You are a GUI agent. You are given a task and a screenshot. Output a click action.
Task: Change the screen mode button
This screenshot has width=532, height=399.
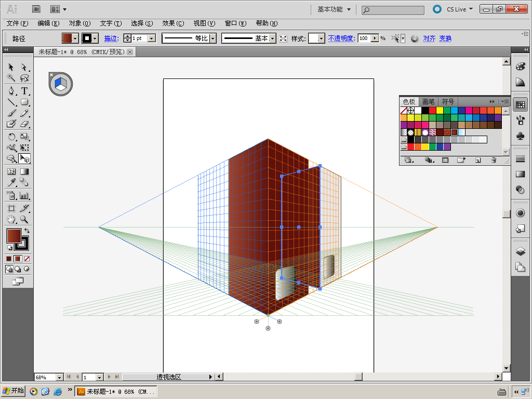tap(18, 281)
